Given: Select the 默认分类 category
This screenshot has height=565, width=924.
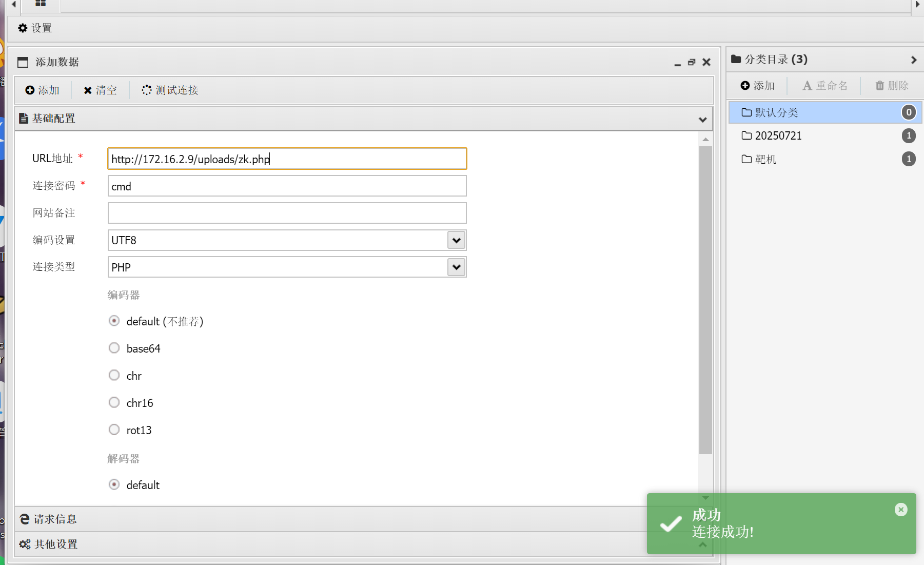Looking at the screenshot, I should (825, 112).
